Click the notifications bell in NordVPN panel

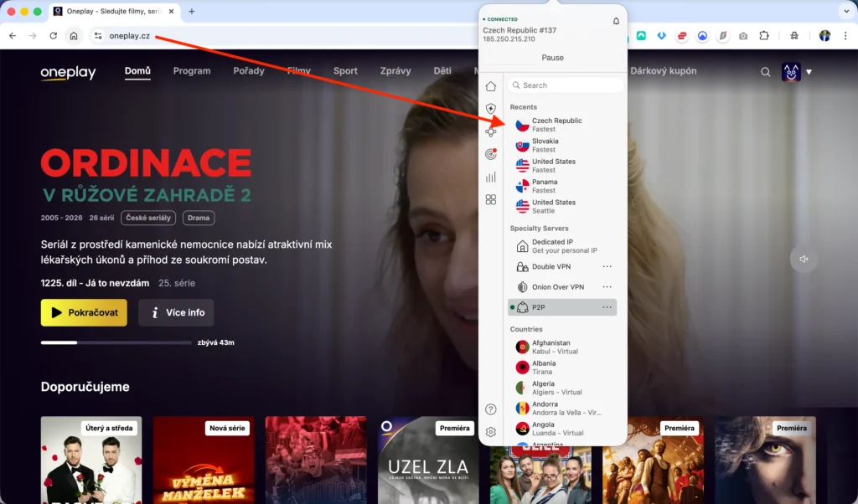616,19
